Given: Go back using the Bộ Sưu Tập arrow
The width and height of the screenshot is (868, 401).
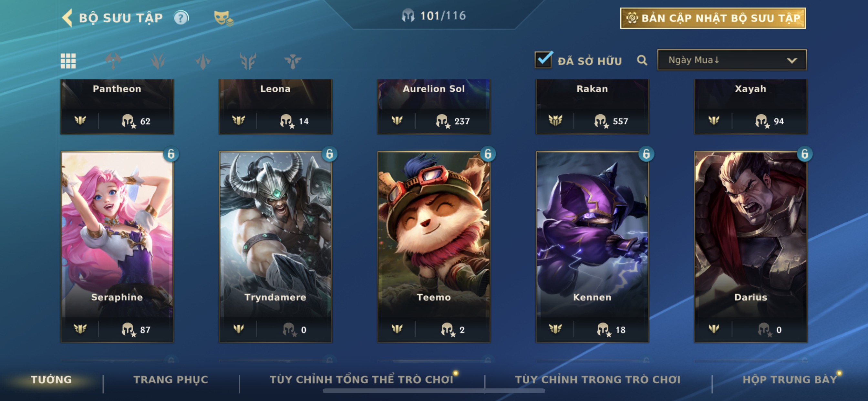Looking at the screenshot, I should tap(67, 17).
